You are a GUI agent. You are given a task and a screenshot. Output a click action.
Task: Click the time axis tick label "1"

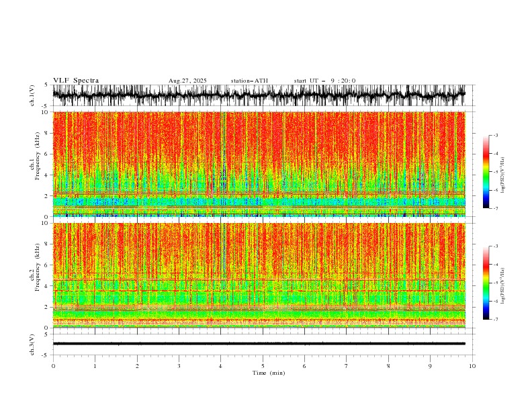coord(95,366)
